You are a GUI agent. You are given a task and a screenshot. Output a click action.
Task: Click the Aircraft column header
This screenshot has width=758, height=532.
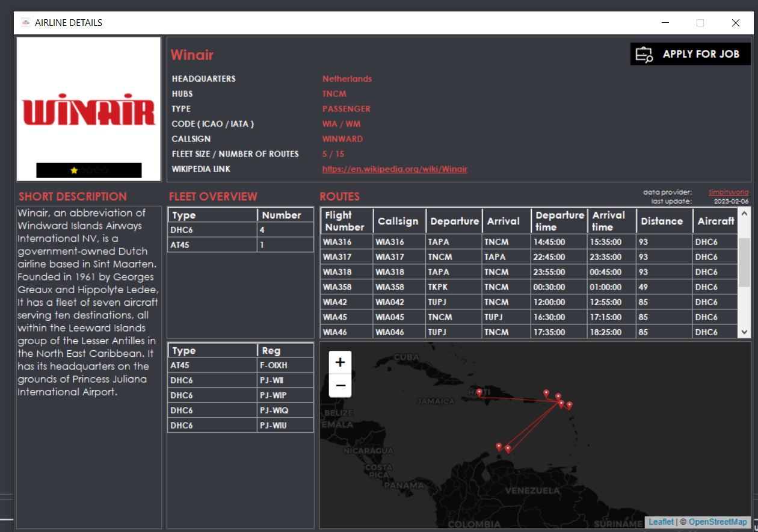coord(716,221)
